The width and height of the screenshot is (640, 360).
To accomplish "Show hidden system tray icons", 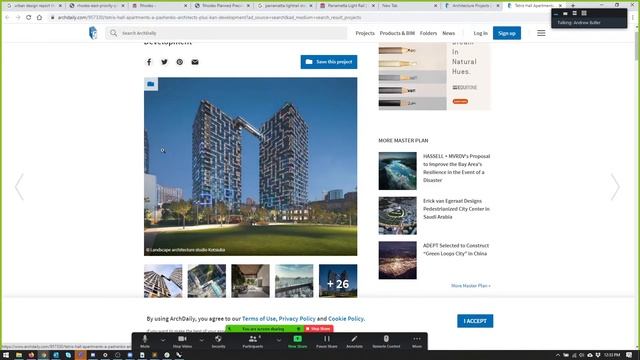I will pyautogui.click(x=558, y=355).
